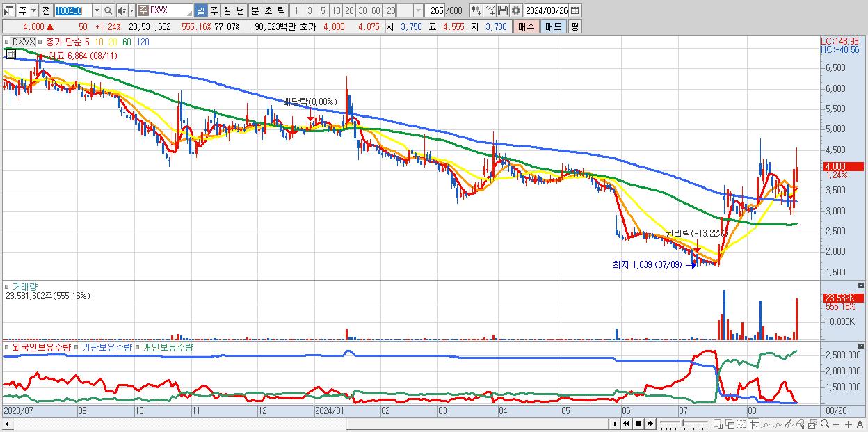Click the add chart pane icon after slider
Image resolution: width=868 pixels, height=432 pixels.
[718, 424]
